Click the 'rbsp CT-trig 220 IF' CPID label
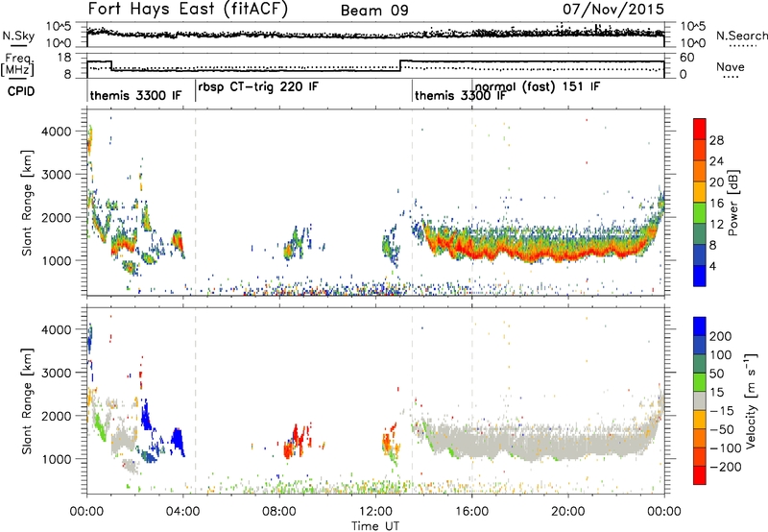Screen dimensions: 768x532 coord(258,87)
